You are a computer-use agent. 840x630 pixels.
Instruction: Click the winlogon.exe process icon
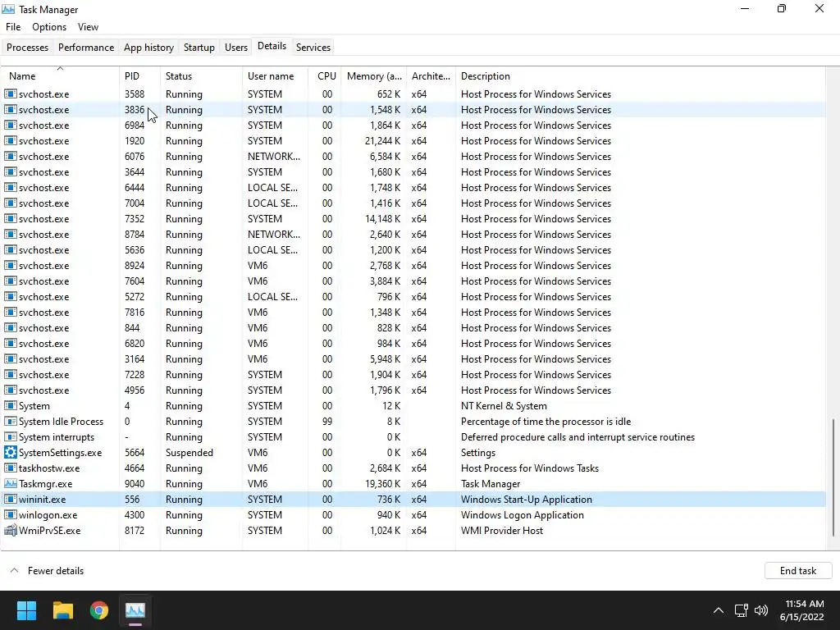click(x=10, y=515)
